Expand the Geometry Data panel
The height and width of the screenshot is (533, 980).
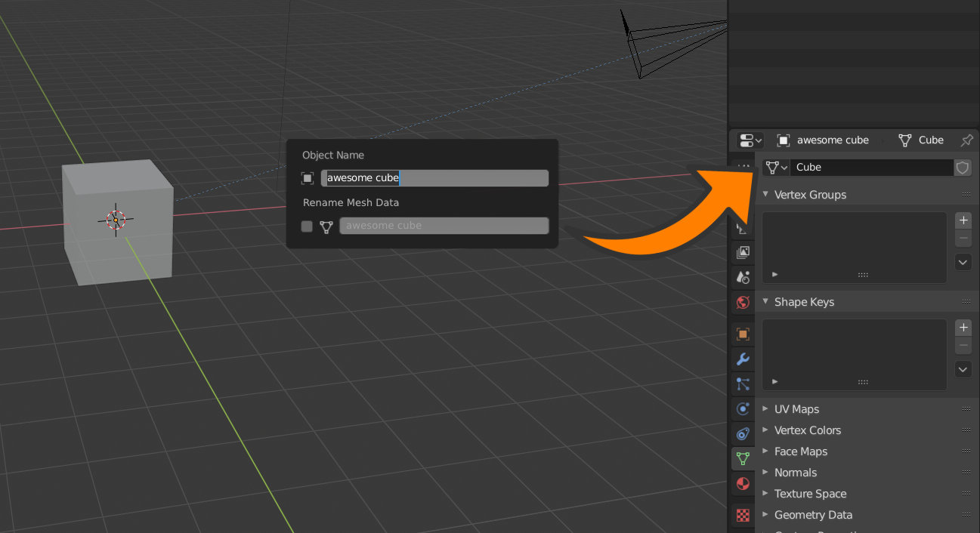[765, 515]
